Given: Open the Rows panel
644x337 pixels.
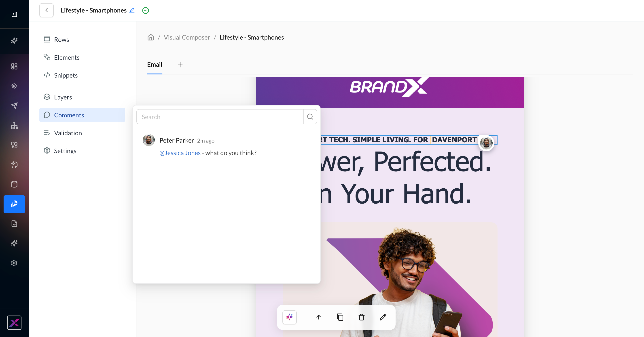Looking at the screenshot, I should 82,40.
